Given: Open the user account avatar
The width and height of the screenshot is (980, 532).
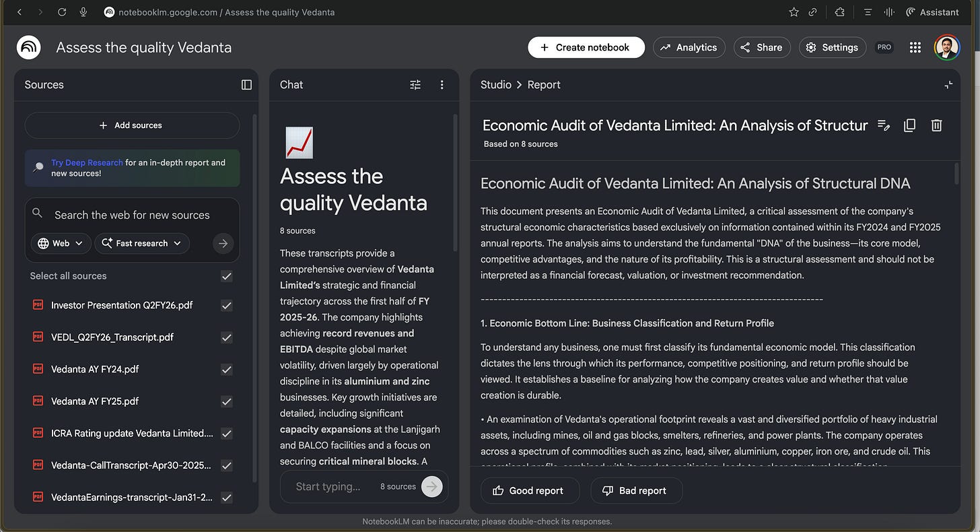Looking at the screenshot, I should click(947, 47).
